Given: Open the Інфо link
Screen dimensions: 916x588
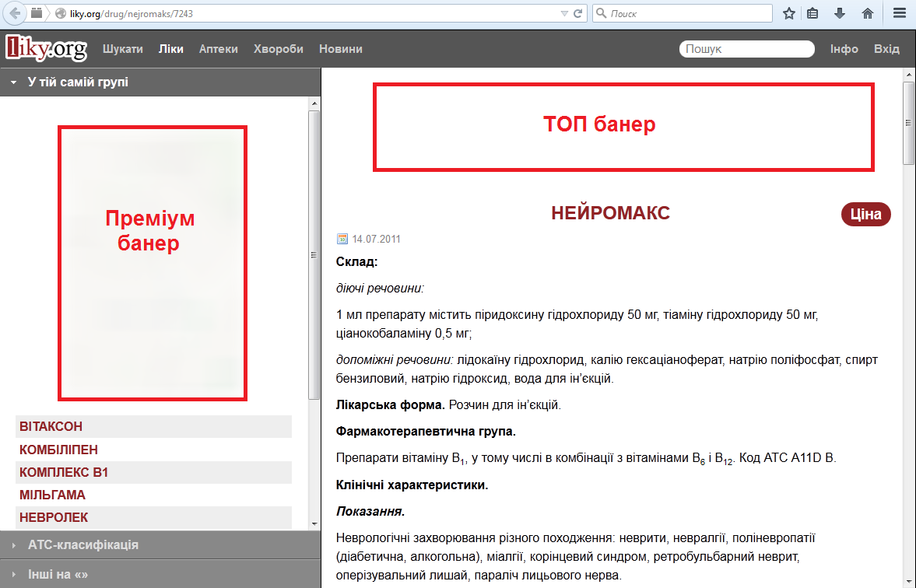Looking at the screenshot, I should (844, 49).
